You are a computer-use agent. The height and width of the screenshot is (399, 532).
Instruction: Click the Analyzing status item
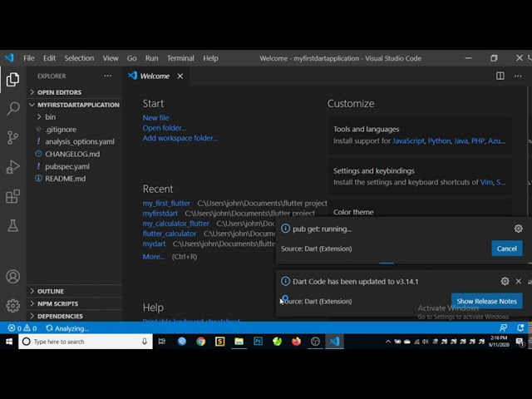[67, 328]
